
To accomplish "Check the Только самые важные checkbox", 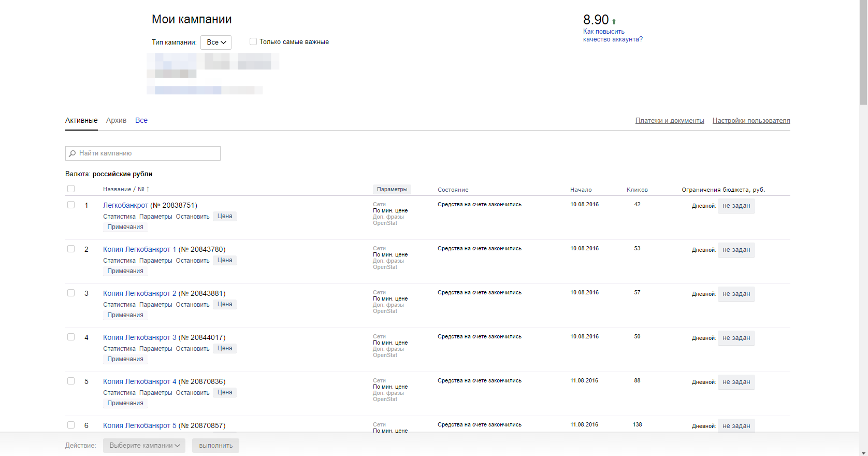I will click(253, 41).
